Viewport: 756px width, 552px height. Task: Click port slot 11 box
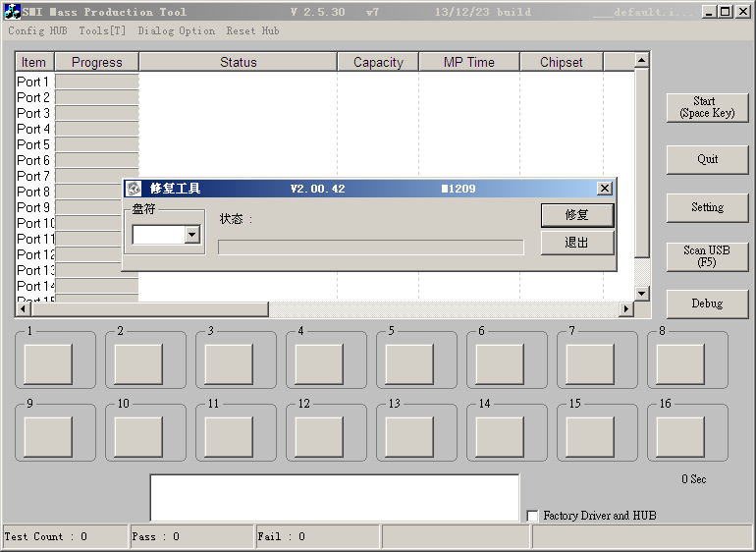229,437
